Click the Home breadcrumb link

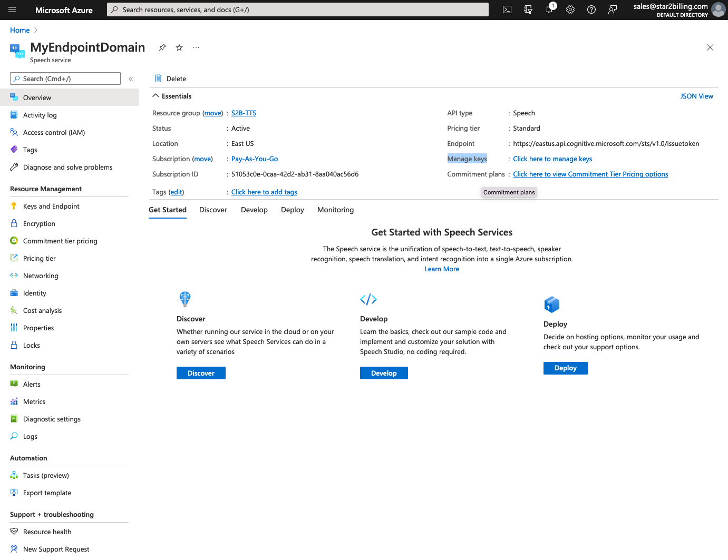20,30
